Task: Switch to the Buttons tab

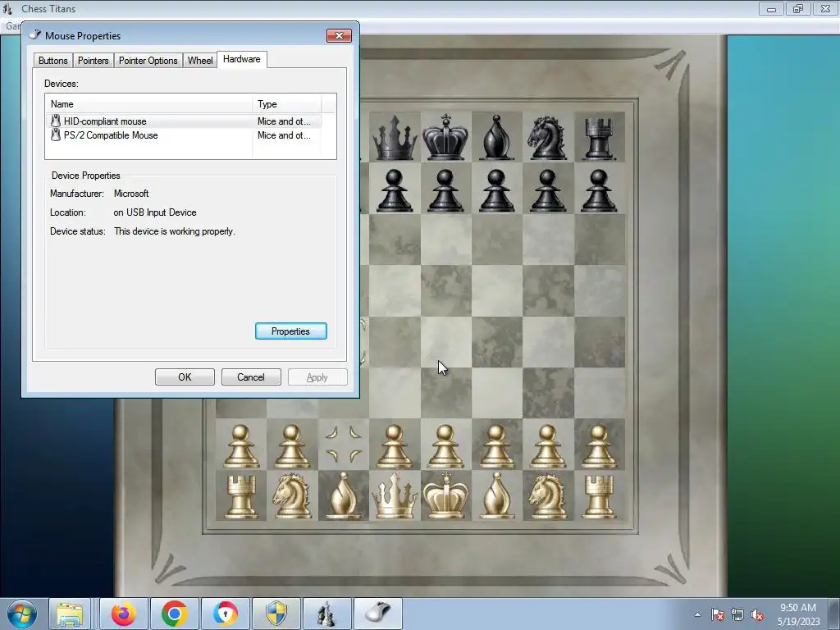Action: tap(53, 61)
